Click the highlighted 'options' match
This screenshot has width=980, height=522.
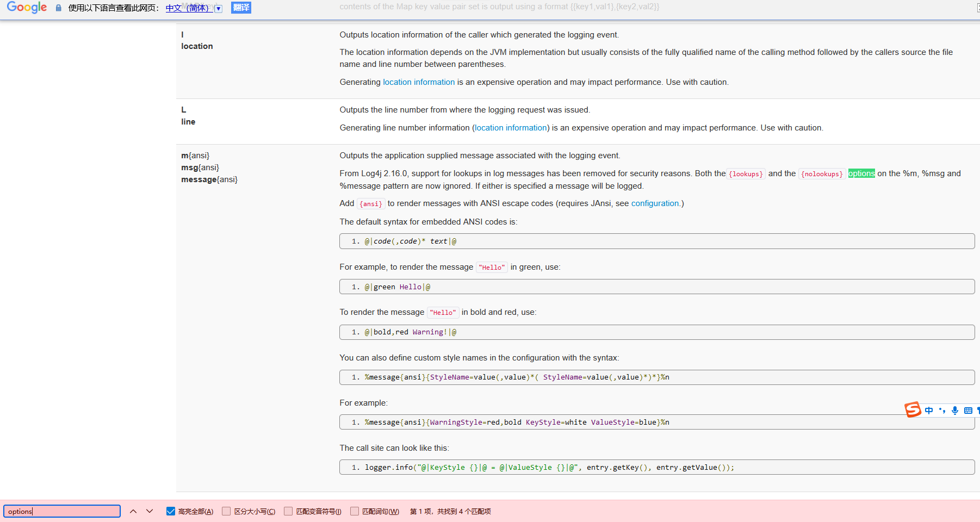pyautogui.click(x=861, y=173)
